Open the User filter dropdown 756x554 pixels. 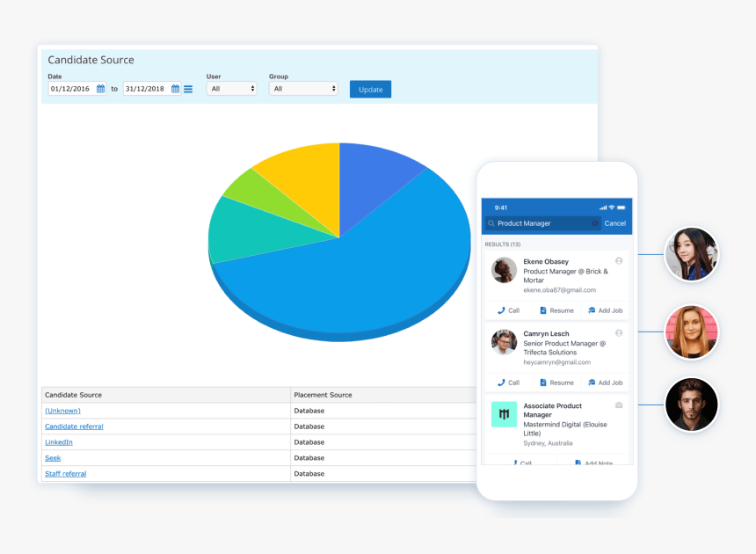[x=231, y=89]
